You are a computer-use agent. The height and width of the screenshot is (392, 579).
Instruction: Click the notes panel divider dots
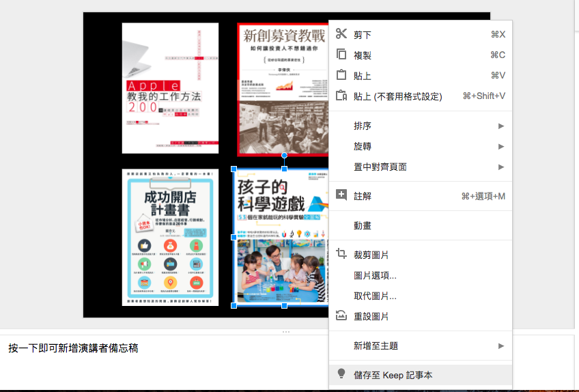(x=286, y=332)
